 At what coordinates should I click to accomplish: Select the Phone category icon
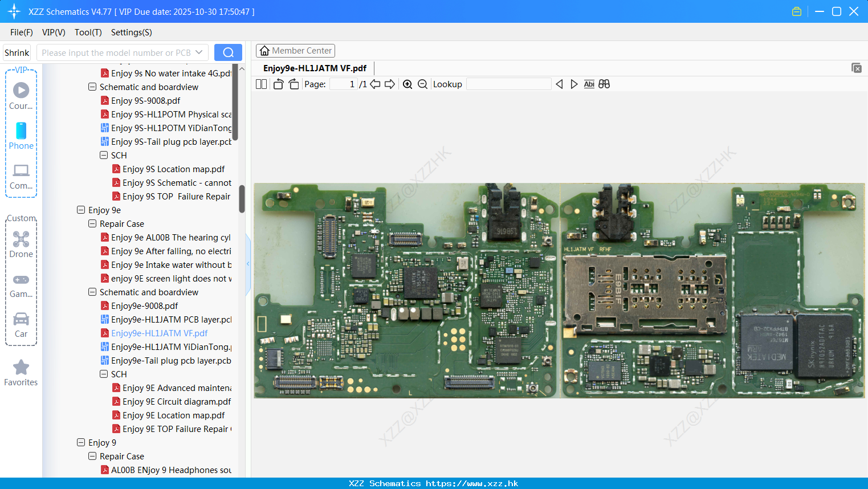tap(21, 131)
